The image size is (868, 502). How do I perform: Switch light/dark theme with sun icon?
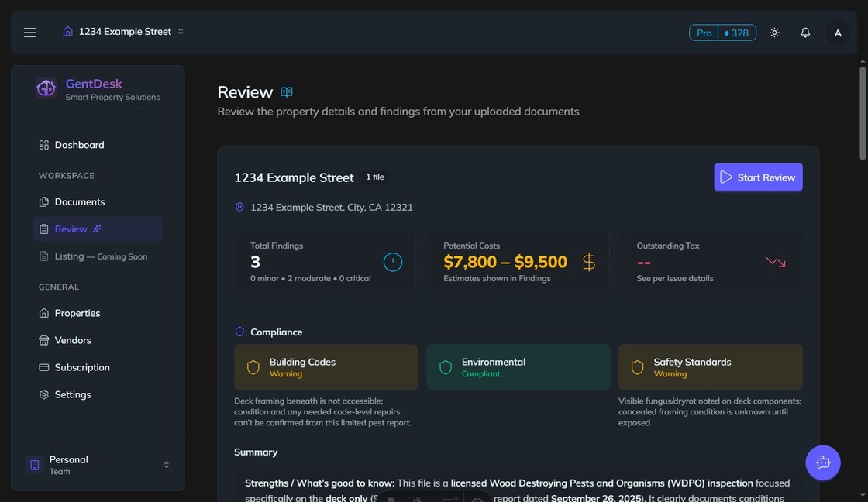[x=774, y=33]
